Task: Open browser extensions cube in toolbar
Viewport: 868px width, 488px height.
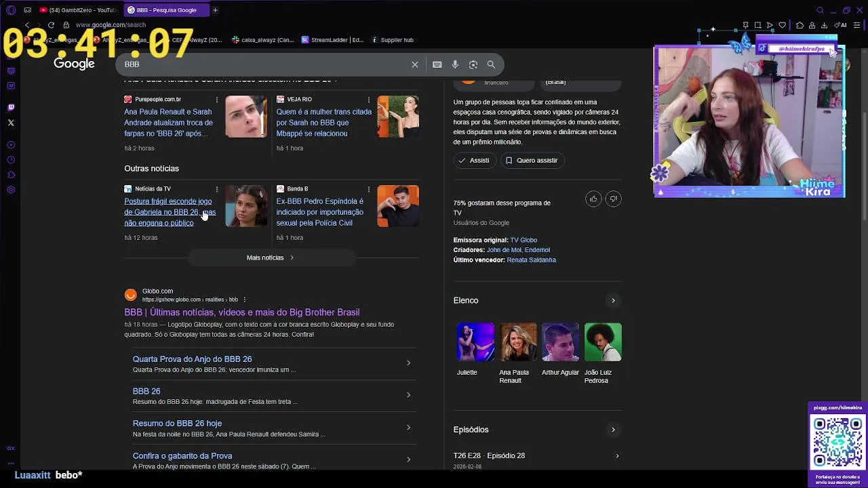Action: (800, 25)
